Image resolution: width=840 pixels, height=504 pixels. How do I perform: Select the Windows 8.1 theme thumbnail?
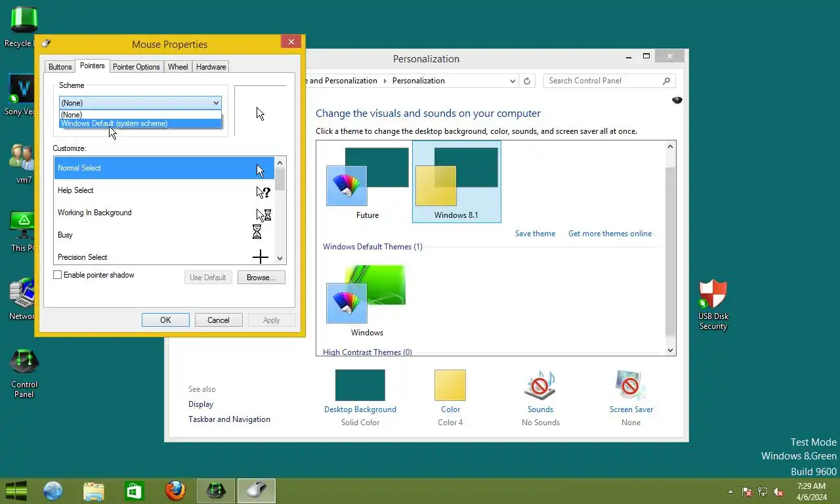point(456,182)
